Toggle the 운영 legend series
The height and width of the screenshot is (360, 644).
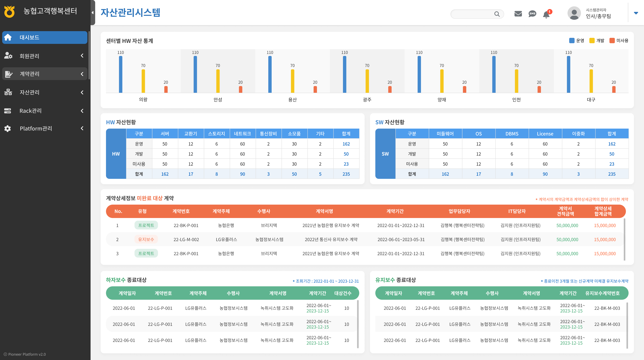click(577, 41)
